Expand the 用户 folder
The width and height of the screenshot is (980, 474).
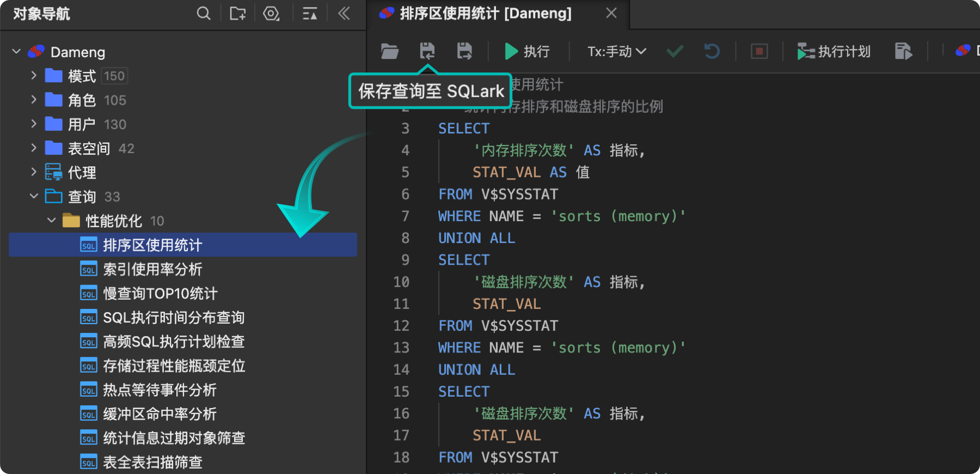[x=34, y=124]
